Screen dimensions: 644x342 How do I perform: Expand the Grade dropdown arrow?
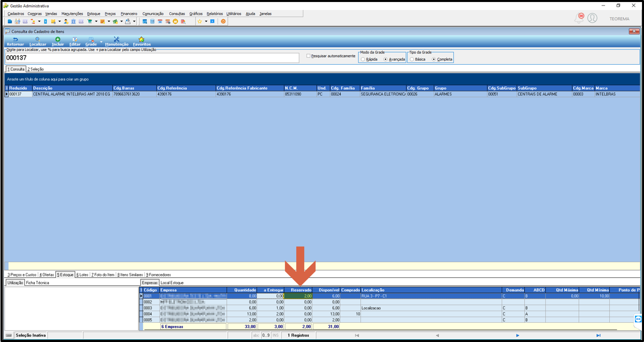[x=101, y=42]
